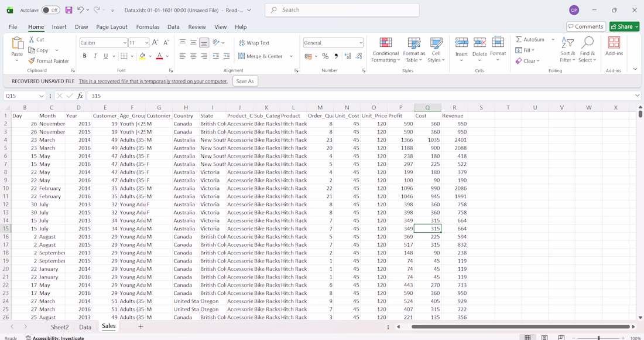Expand the Calibri font name dropdown
Image resolution: width=644 pixels, height=340 pixels.
[125, 43]
